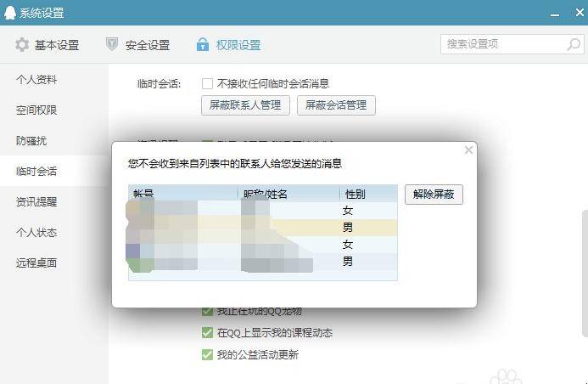The height and width of the screenshot is (384, 588).
Task: Click the vertical scrollbar on the right
Action: (585, 274)
